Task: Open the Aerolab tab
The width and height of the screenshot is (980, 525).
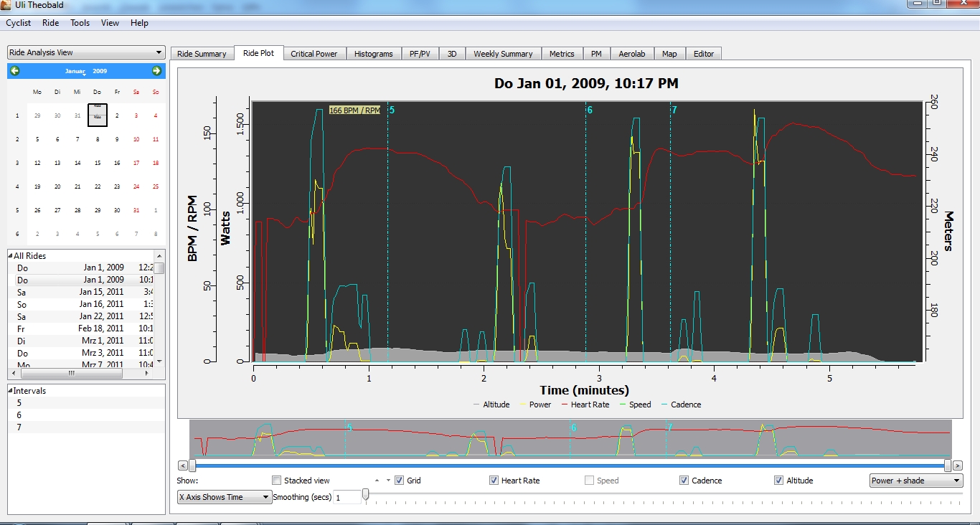Action: pos(632,54)
